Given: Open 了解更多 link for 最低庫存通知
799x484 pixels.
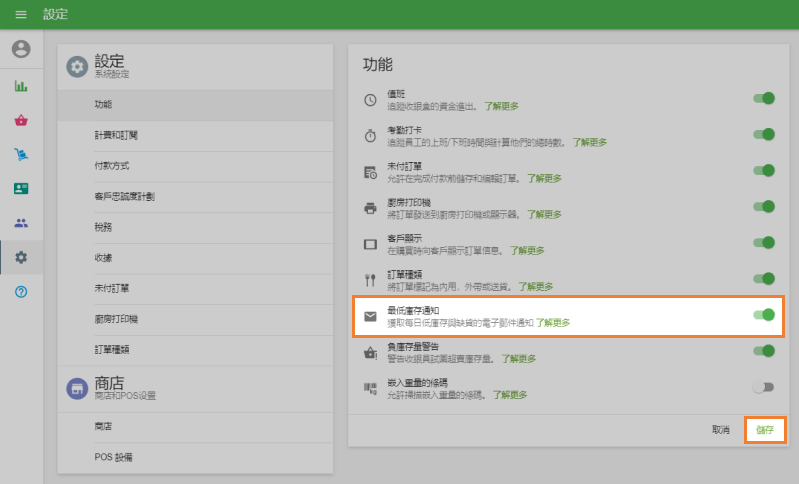Looking at the screenshot, I should (553, 323).
